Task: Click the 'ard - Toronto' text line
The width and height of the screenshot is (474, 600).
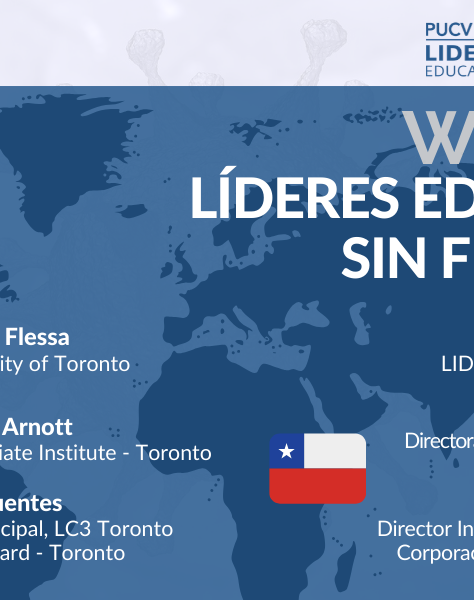Action: click(x=62, y=553)
